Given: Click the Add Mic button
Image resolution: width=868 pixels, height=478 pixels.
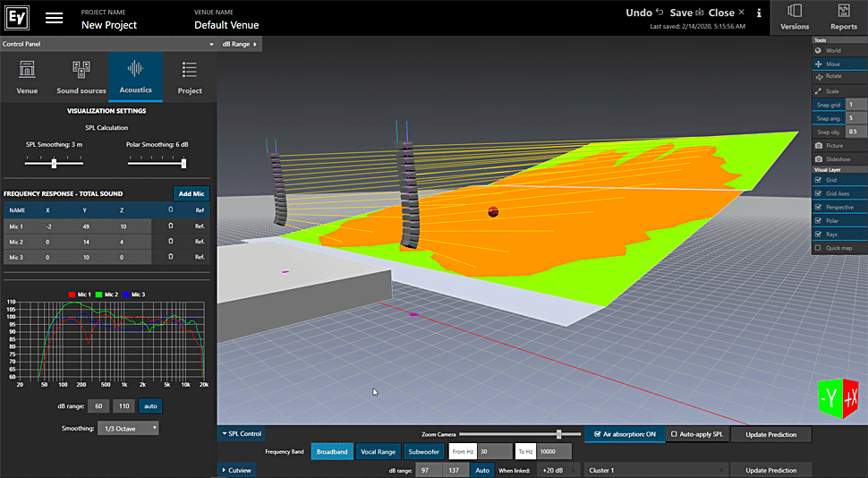Looking at the screenshot, I should click(x=190, y=193).
